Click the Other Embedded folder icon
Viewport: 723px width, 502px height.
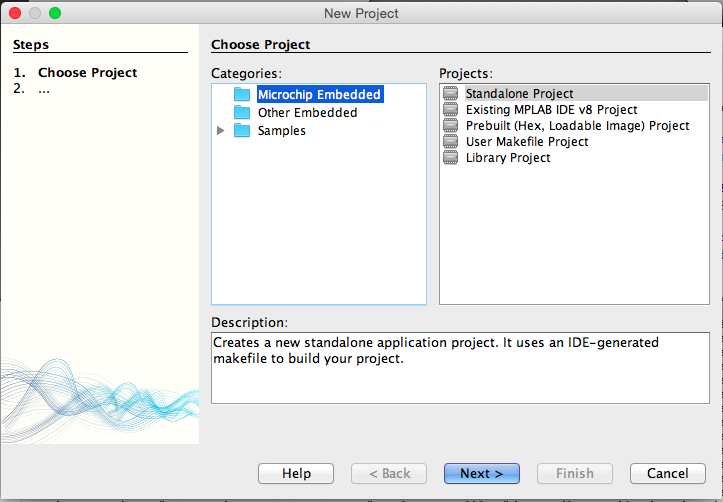pyautogui.click(x=241, y=113)
